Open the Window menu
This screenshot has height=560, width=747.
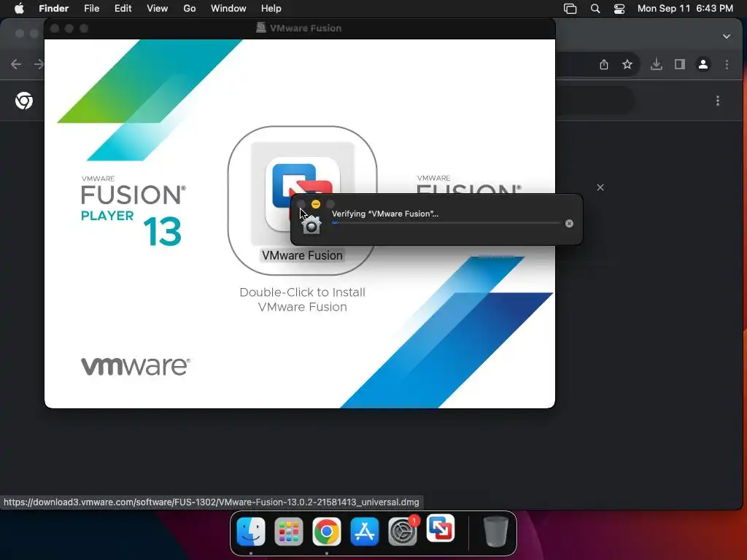(228, 9)
